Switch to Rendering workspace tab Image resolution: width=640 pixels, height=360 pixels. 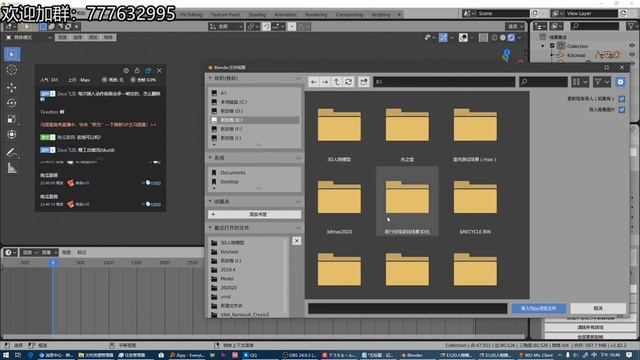click(x=316, y=14)
